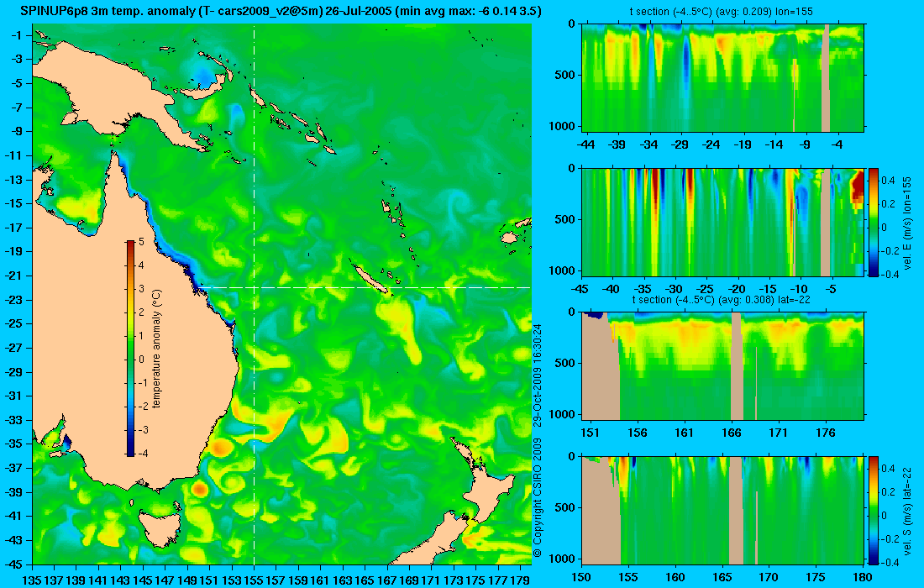Screen dimensions: 924x588
Task: Click the x-axis label 151 on lat=-22 section
Action: click(590, 433)
